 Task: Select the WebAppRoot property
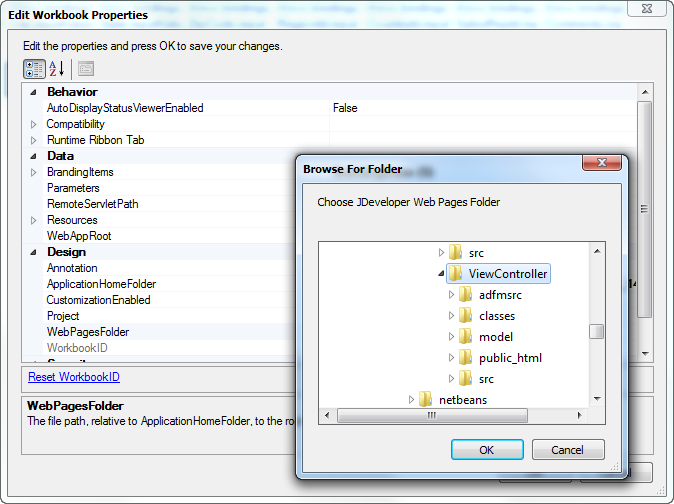pyautogui.click(x=79, y=236)
